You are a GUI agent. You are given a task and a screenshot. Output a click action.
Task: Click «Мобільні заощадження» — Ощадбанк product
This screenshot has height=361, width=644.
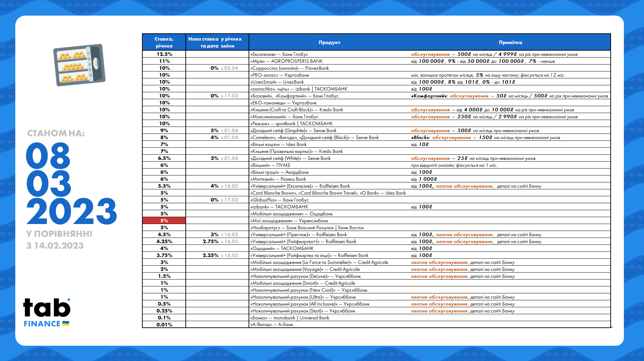click(x=291, y=214)
